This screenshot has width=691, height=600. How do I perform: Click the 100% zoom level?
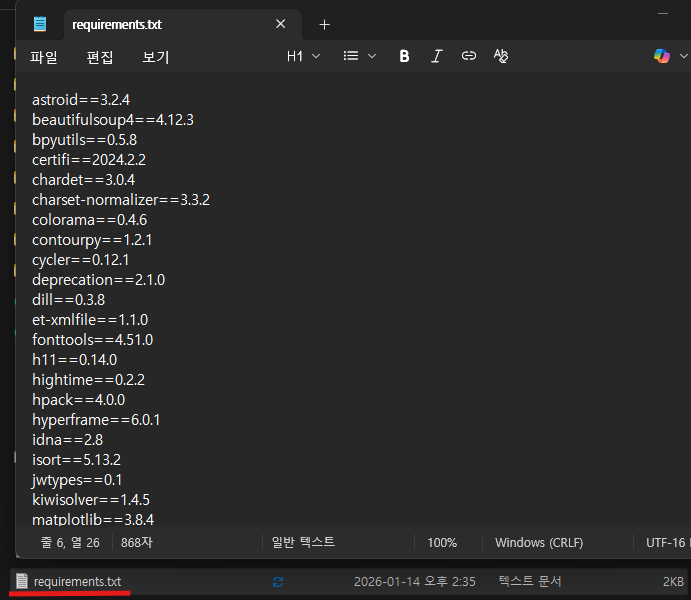[442, 543]
